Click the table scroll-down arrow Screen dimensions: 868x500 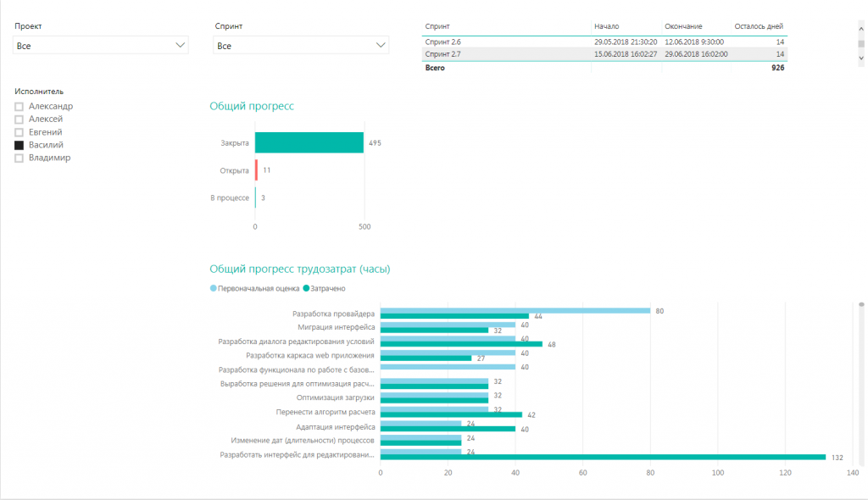point(861,58)
